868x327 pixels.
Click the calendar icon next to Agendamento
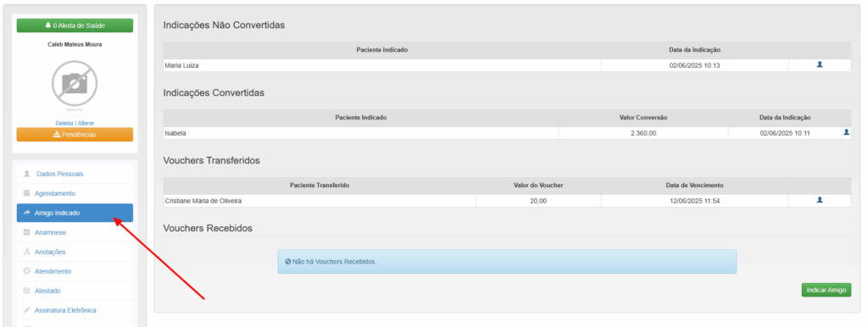(x=26, y=193)
